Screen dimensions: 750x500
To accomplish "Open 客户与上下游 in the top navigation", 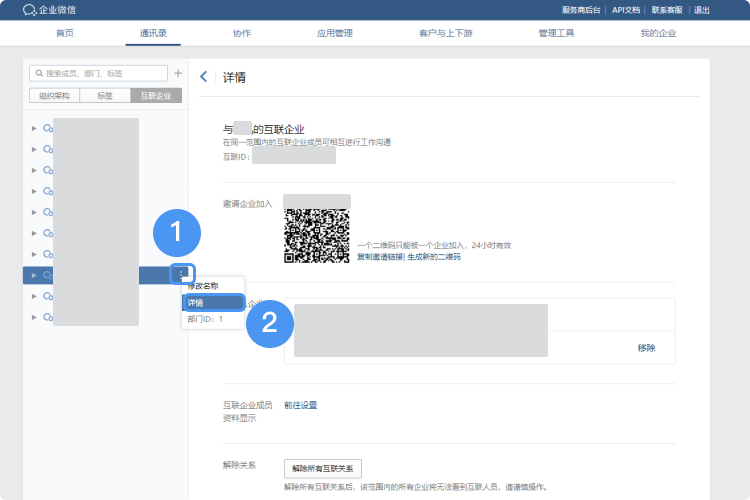I will (446, 33).
